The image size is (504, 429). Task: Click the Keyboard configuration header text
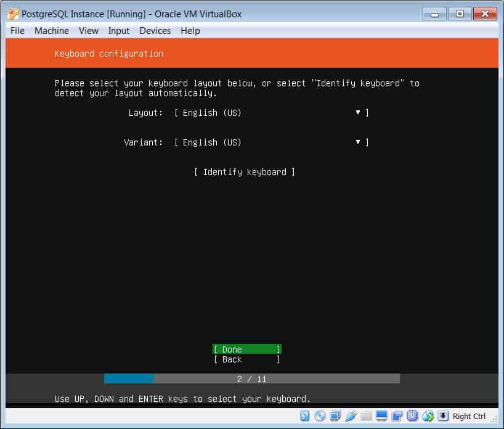(x=108, y=54)
